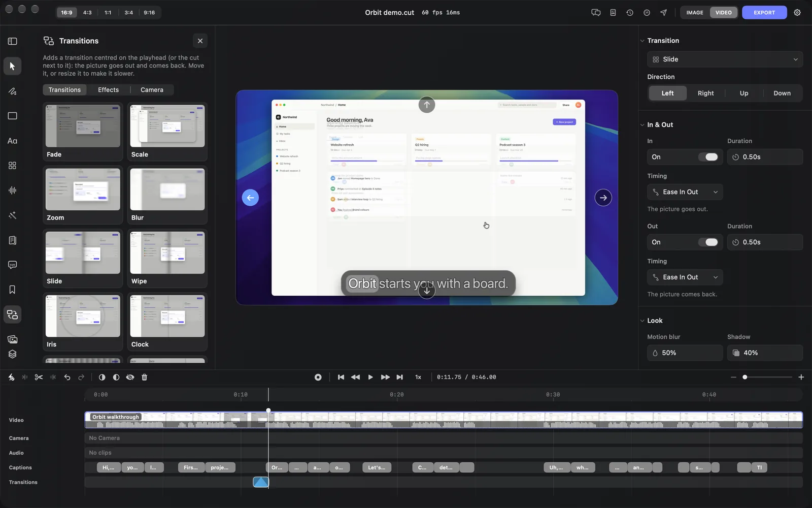
Task: Click the trash delete icon in timeline toolbar
Action: point(144,377)
